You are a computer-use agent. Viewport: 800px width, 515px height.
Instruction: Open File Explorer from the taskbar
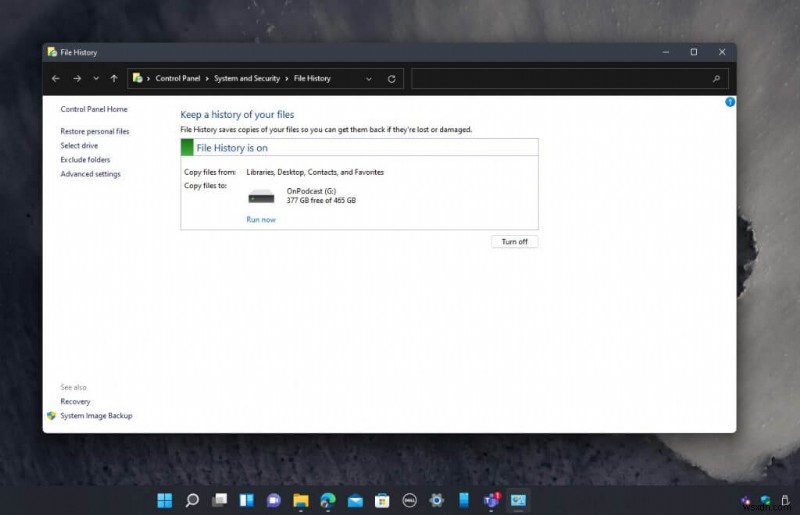coord(301,501)
